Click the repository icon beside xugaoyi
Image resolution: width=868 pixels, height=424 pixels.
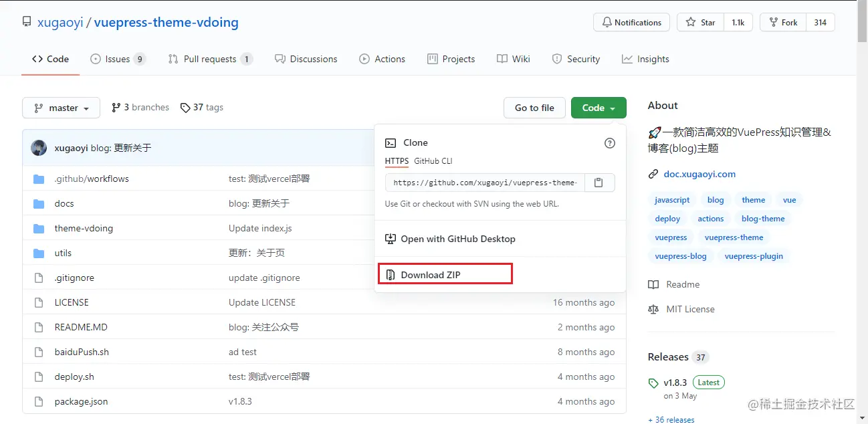click(x=27, y=23)
